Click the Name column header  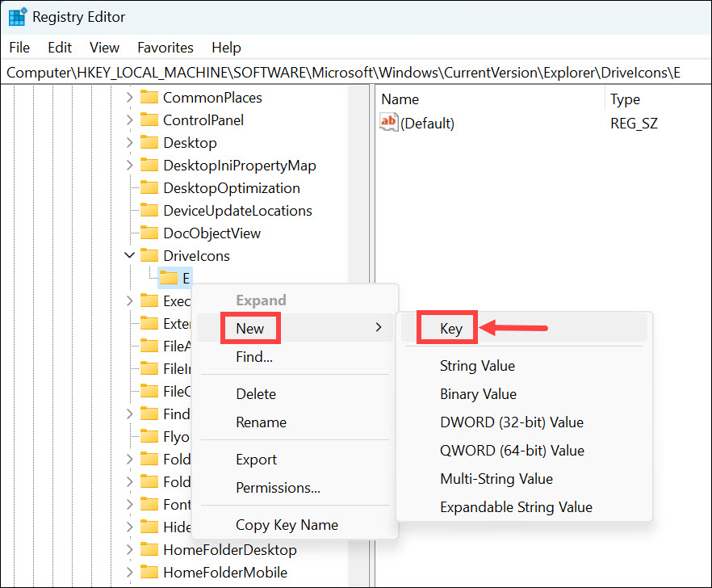point(491,99)
